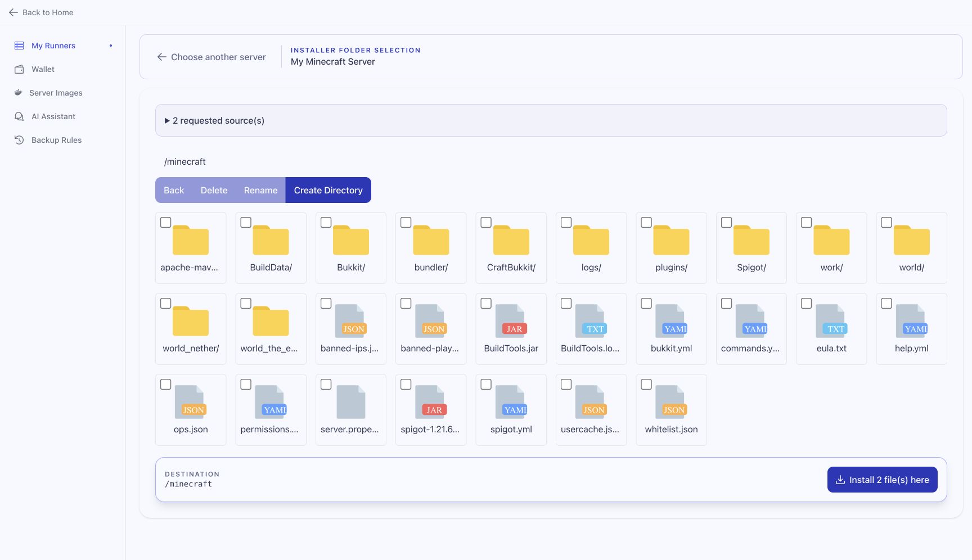The height and width of the screenshot is (560, 972).
Task: Open the world folder icon
Action: 912,240
